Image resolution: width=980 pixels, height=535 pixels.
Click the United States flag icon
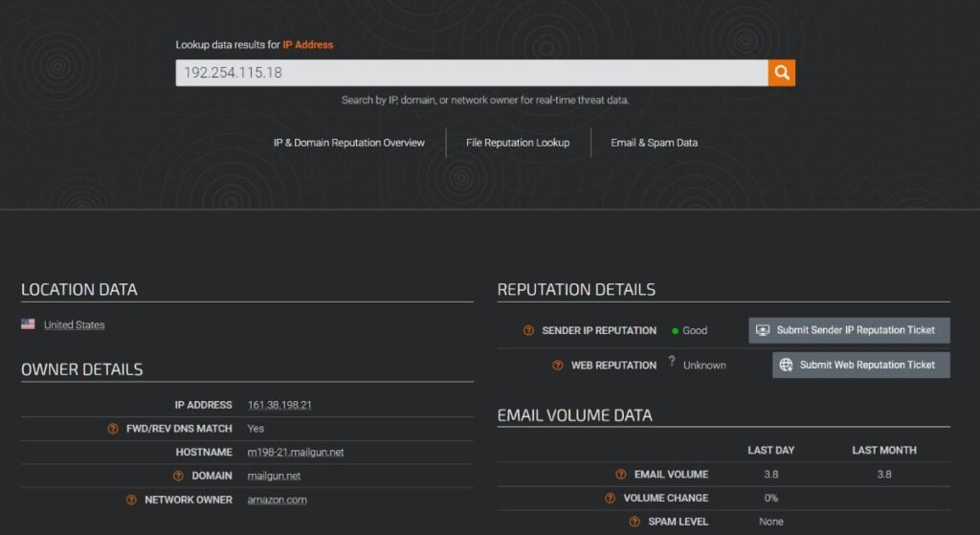28,323
